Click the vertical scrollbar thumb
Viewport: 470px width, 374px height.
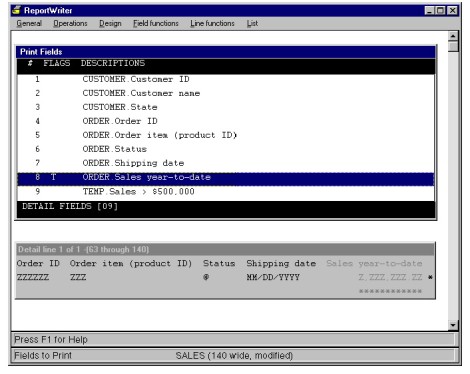tap(453, 46)
